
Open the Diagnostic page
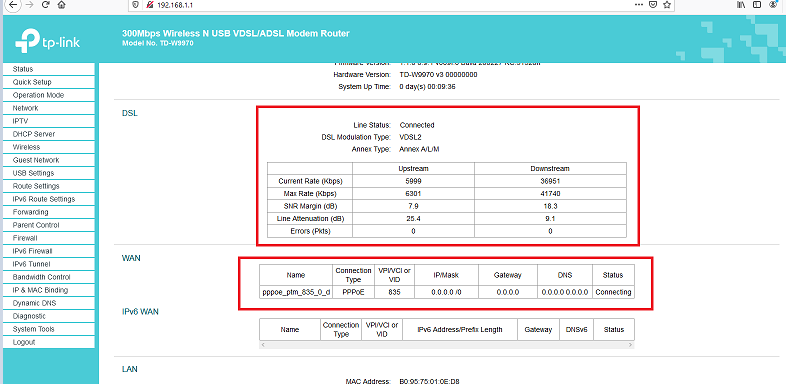point(49,316)
